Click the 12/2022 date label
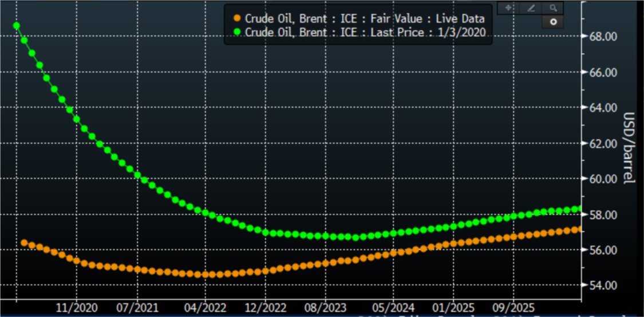Viewport: 644px width, 317px height. [x=265, y=307]
